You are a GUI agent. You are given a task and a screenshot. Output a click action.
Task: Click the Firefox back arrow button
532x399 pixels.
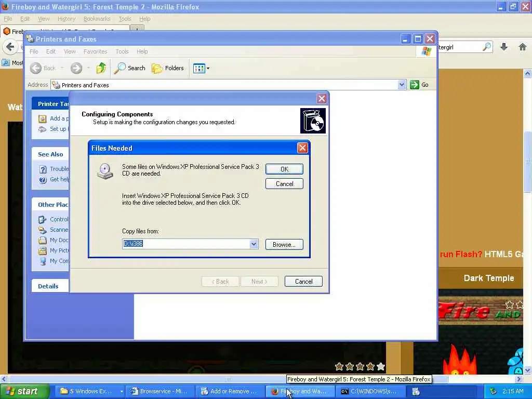click(x=10, y=47)
